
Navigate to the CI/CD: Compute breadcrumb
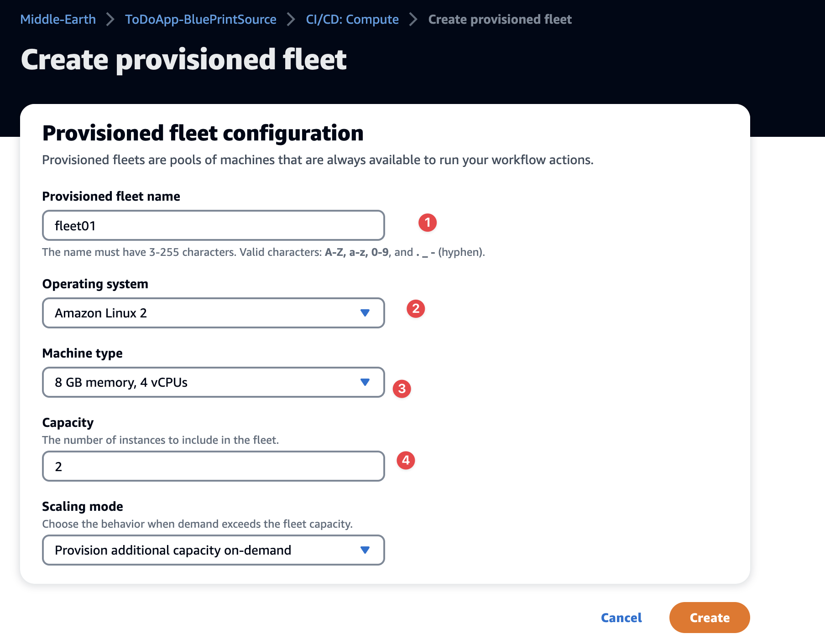[352, 19]
